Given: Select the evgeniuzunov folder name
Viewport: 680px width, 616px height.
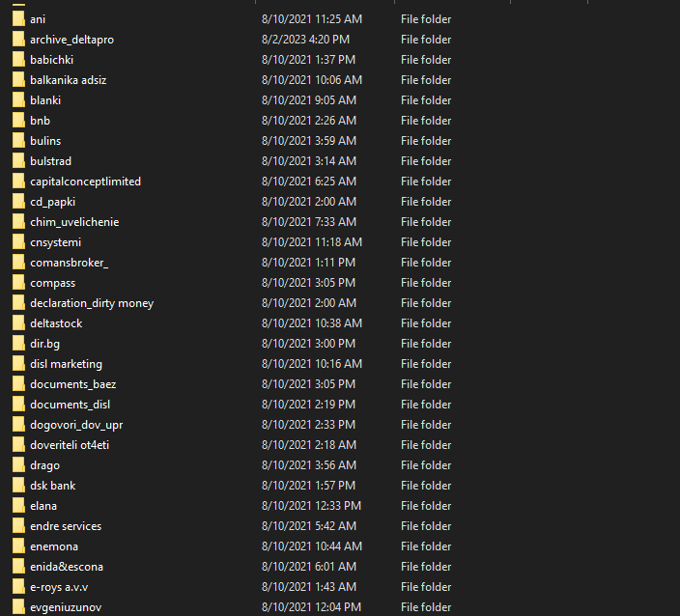Looking at the screenshot, I should pyautogui.click(x=66, y=607).
